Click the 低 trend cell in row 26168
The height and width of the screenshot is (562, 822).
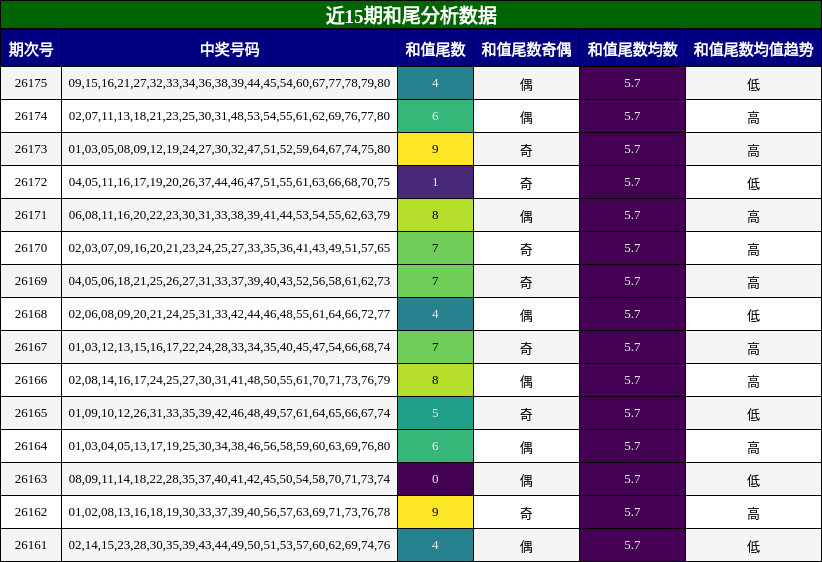tap(753, 315)
